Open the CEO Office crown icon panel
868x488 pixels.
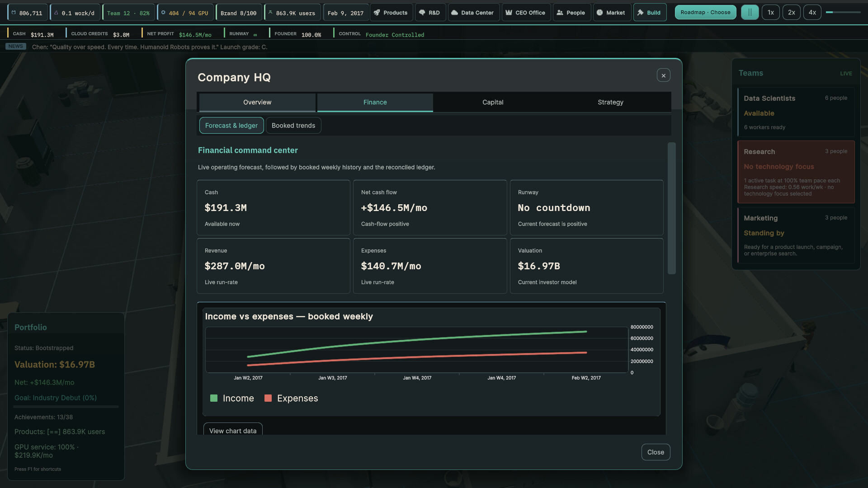coord(526,13)
